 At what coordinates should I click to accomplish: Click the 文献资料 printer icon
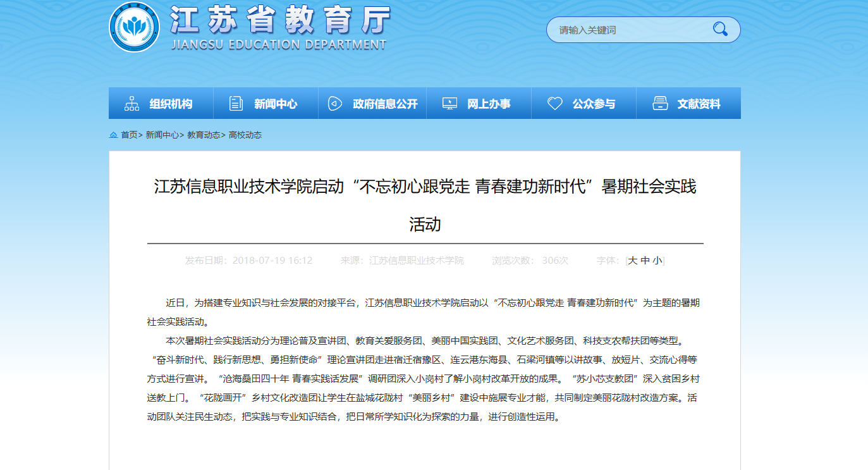[x=660, y=104]
